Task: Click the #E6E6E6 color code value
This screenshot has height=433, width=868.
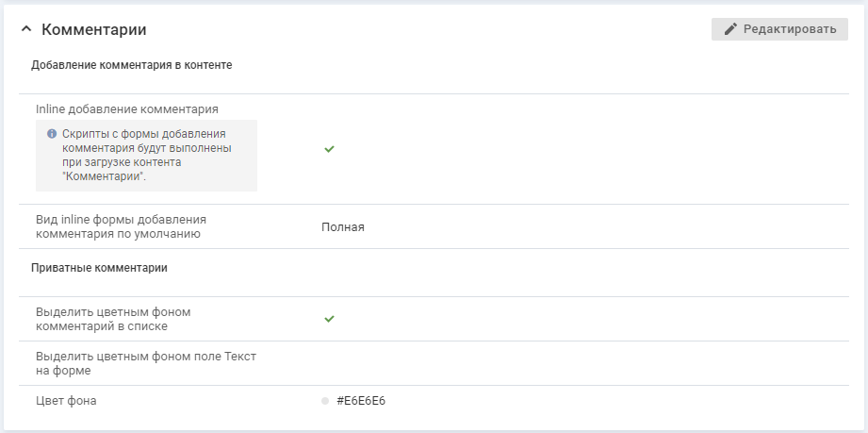Action: [x=361, y=401]
